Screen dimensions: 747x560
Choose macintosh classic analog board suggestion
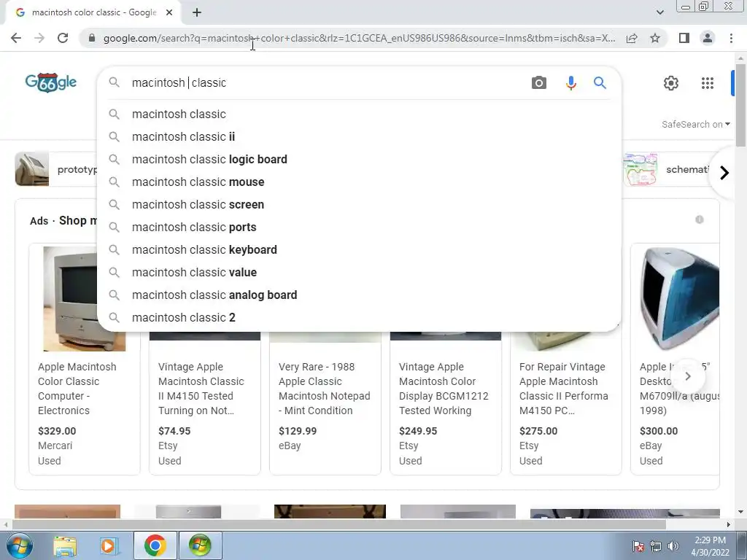pyautogui.click(x=359, y=295)
